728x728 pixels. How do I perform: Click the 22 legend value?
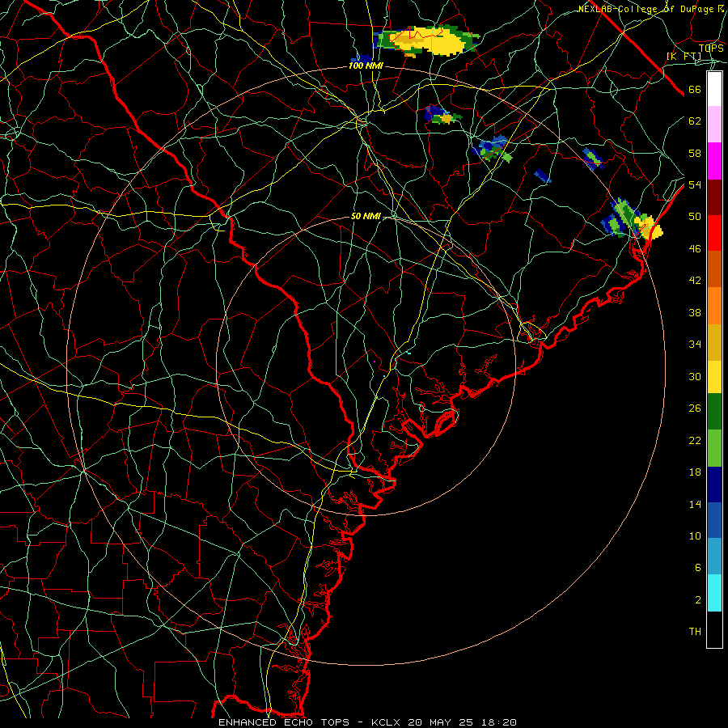[695, 440]
